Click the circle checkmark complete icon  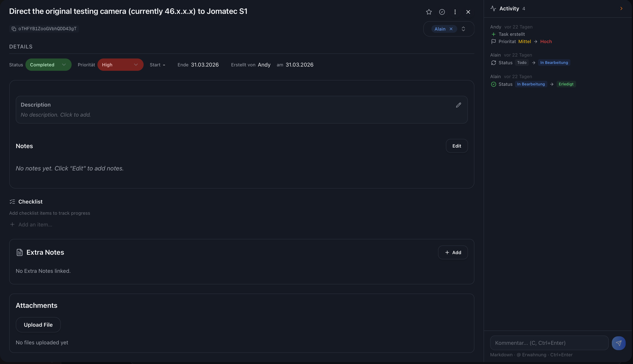click(x=442, y=12)
